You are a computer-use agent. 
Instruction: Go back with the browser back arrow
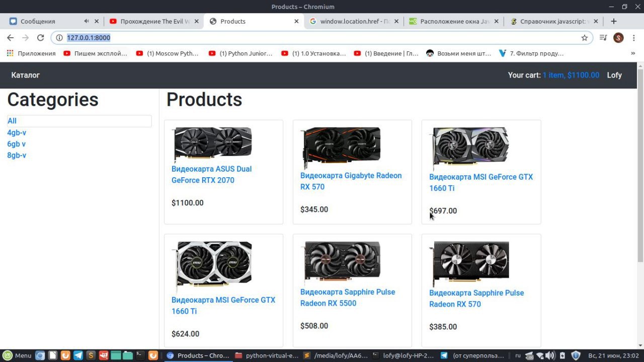point(10,38)
